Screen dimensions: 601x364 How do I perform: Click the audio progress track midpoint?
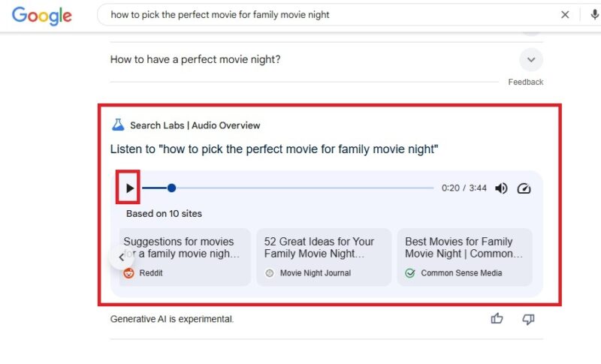(x=288, y=188)
